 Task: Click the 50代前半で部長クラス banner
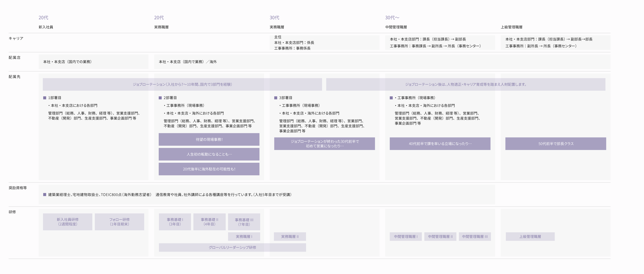(556, 143)
